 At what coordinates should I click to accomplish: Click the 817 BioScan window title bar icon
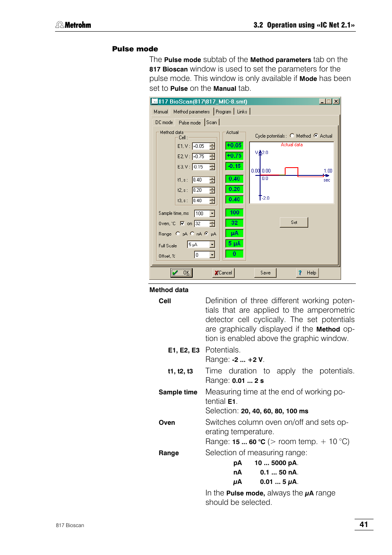pyautogui.click(x=154, y=101)
